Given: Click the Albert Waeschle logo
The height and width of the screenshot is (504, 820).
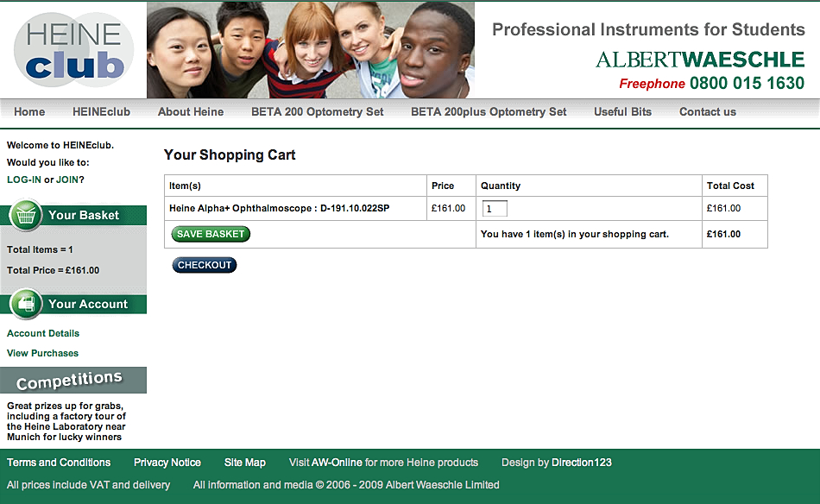Looking at the screenshot, I should 699,60.
